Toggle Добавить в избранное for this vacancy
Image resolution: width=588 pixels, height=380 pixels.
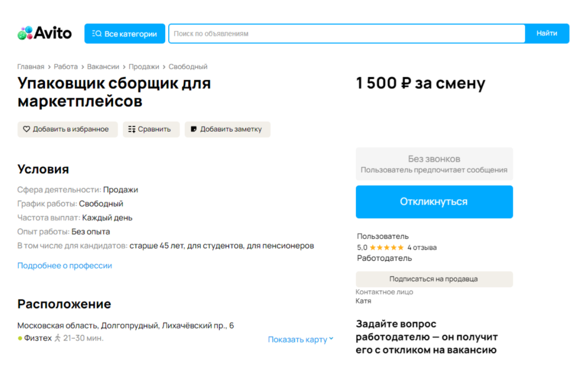(67, 129)
